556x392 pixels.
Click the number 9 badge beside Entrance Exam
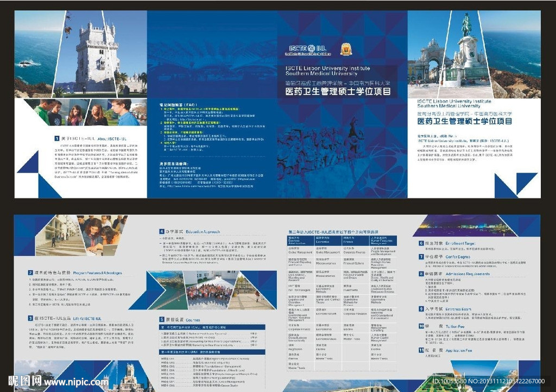[x=421, y=309]
